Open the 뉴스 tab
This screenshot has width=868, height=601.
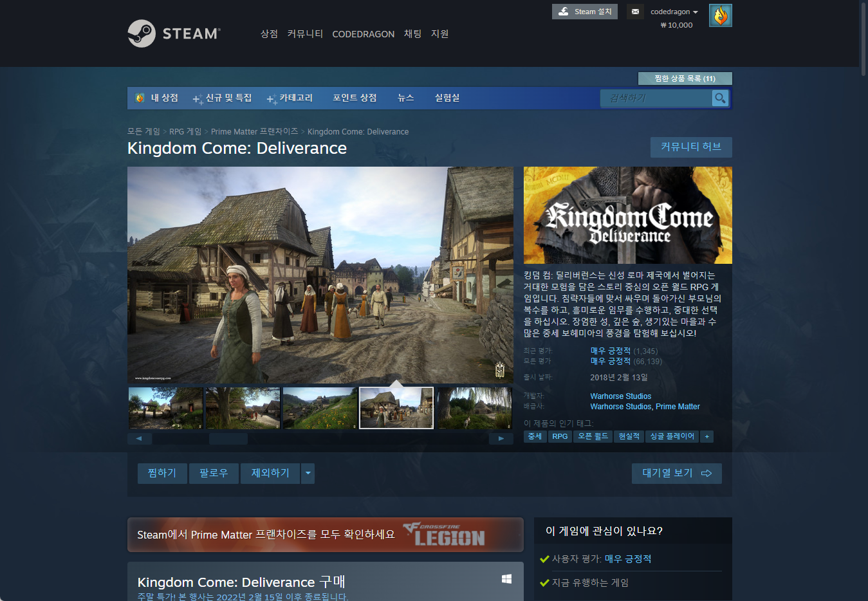(x=405, y=98)
